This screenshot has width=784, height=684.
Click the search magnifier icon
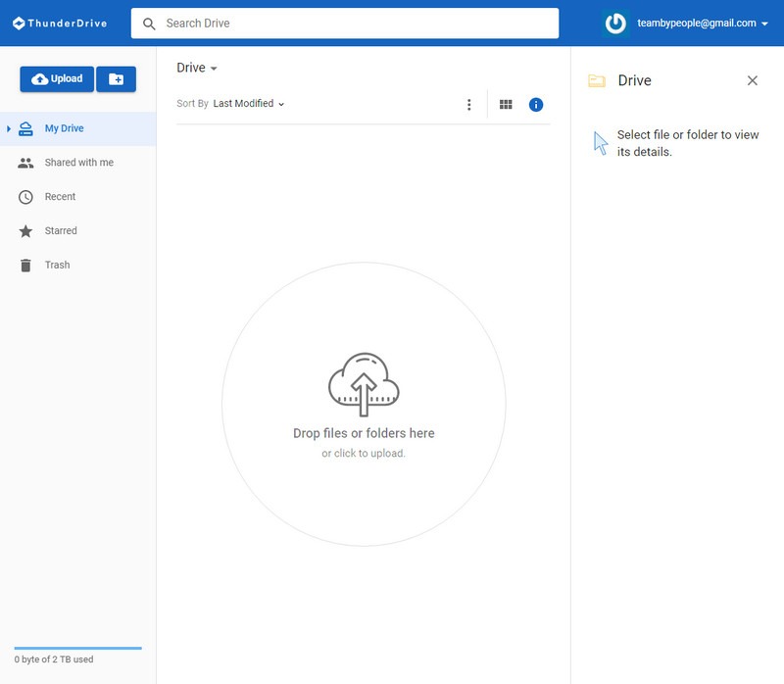[x=149, y=24]
